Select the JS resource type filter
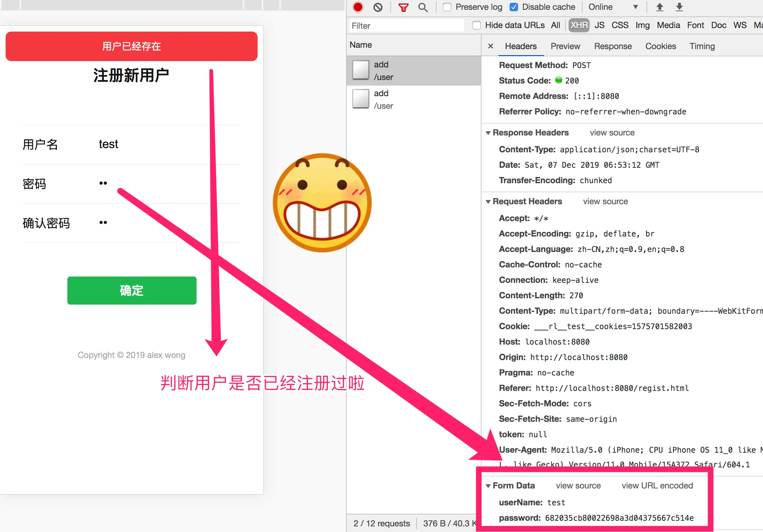The width and height of the screenshot is (763, 532). tap(599, 25)
